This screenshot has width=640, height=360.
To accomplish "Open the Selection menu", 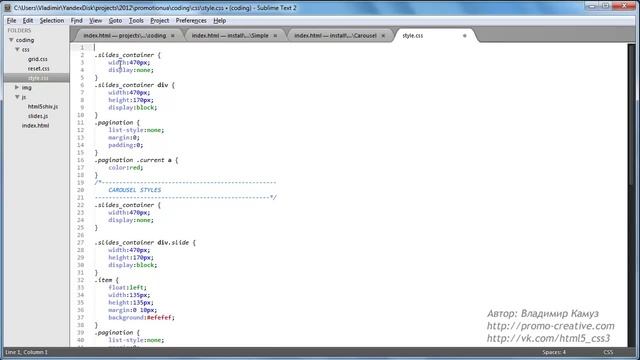I will click(51, 20).
